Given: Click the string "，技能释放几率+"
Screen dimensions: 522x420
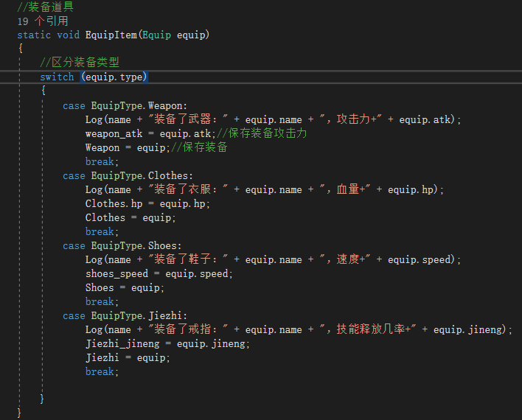Looking at the screenshot, I should point(367,329).
